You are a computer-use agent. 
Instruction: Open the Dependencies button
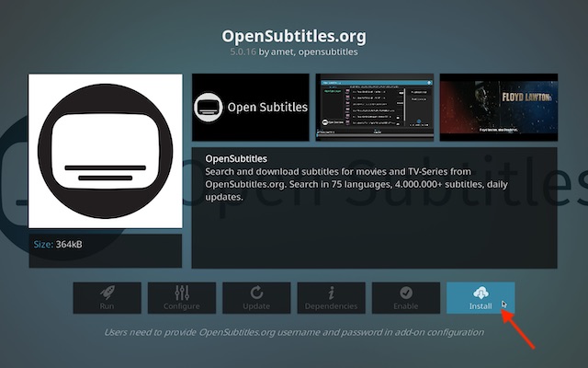point(331,298)
